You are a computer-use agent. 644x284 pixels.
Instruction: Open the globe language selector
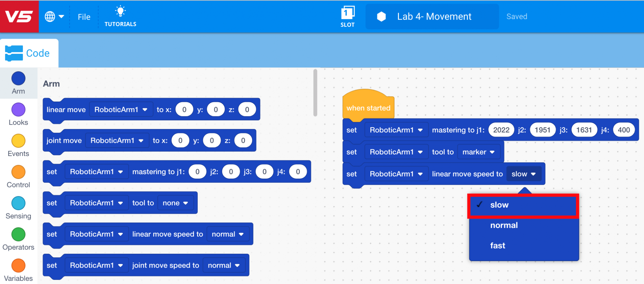click(x=54, y=16)
